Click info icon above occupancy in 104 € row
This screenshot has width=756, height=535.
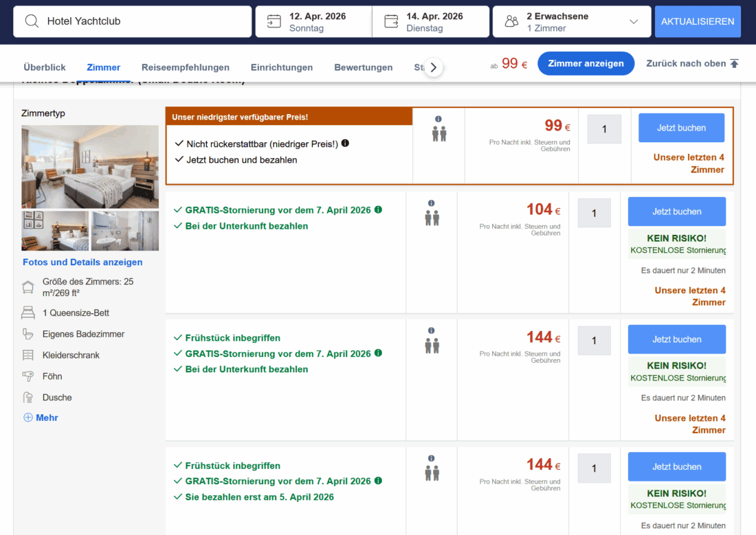point(431,203)
